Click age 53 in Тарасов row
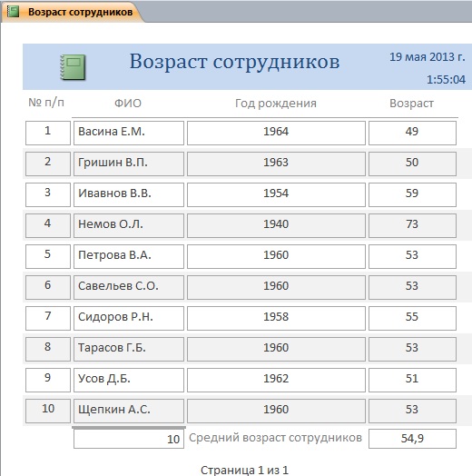 tap(412, 349)
